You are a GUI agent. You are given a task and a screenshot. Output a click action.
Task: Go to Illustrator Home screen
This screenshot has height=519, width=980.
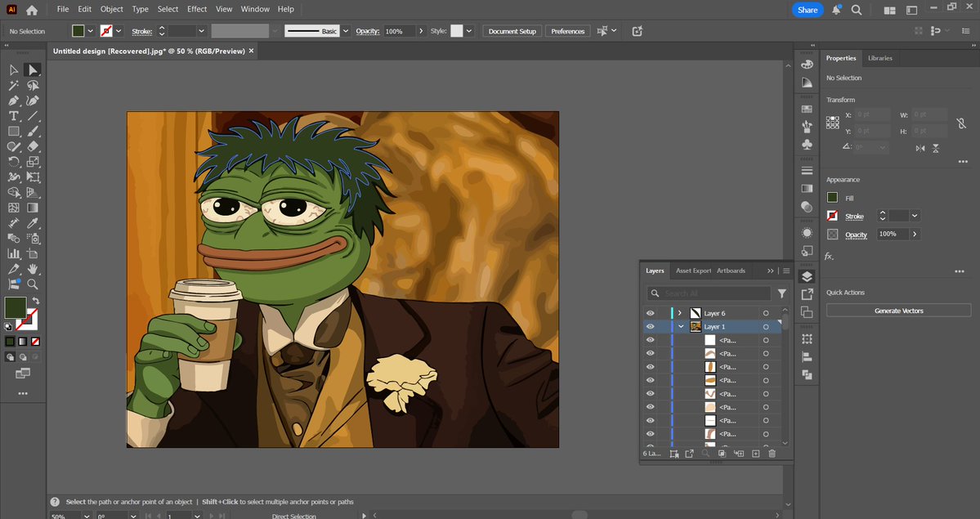click(x=32, y=9)
